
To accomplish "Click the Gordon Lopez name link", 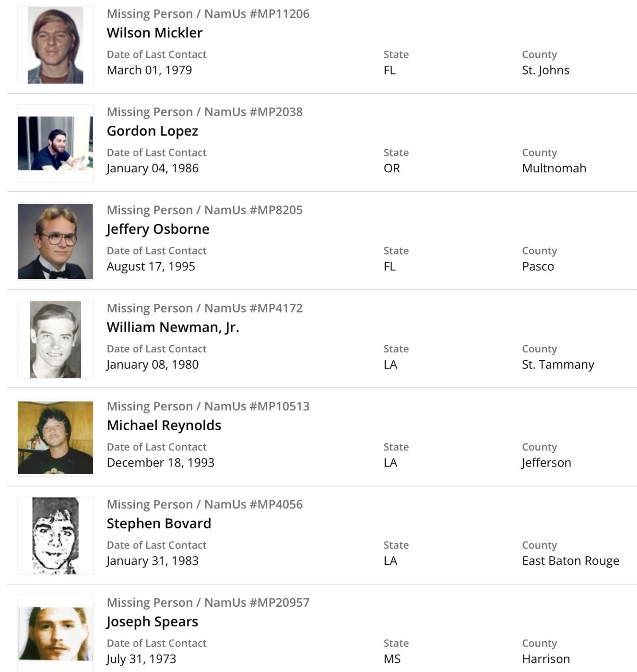I will tap(152, 131).
